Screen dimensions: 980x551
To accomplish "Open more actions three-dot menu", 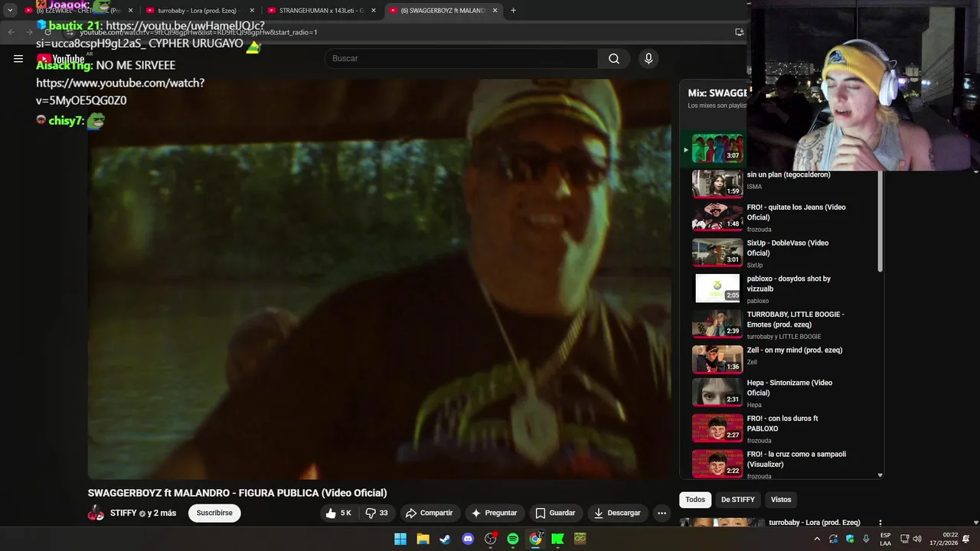I will click(661, 514).
